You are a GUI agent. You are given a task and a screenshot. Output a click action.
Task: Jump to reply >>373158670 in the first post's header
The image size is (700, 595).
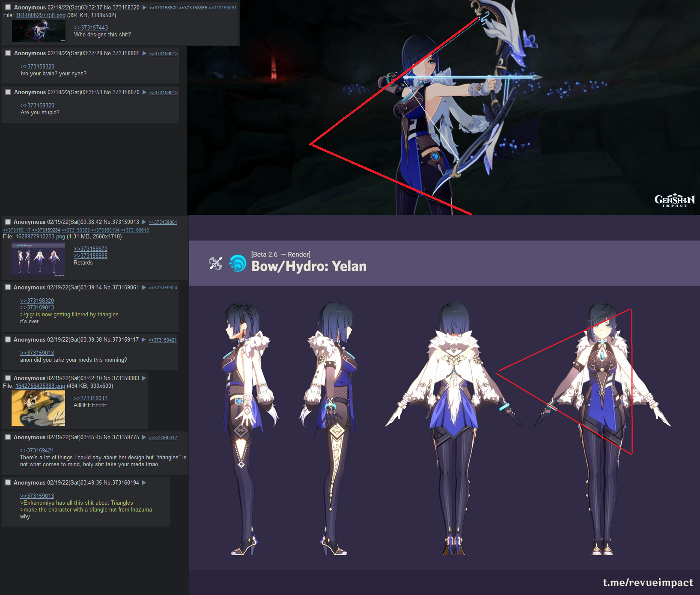coord(163,8)
